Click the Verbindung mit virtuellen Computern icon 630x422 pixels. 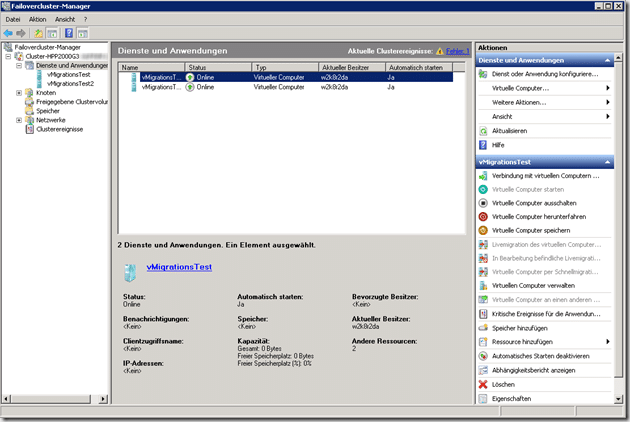pyautogui.click(x=483, y=176)
